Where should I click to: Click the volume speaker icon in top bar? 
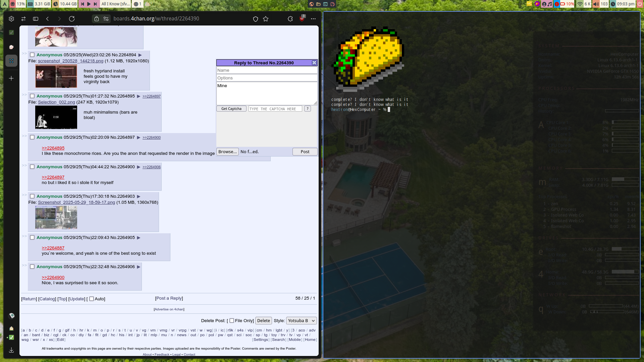pyautogui.click(x=596, y=4)
